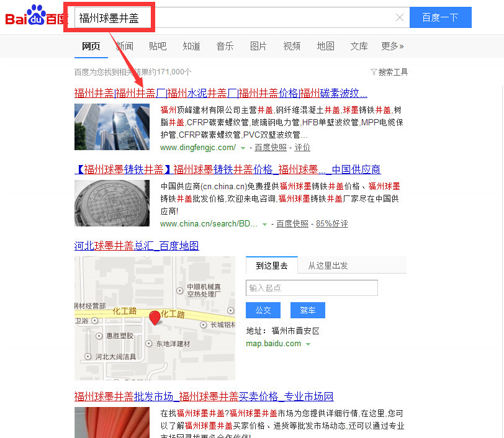Switch to the 视频 tab
504x438 pixels.
(292, 47)
